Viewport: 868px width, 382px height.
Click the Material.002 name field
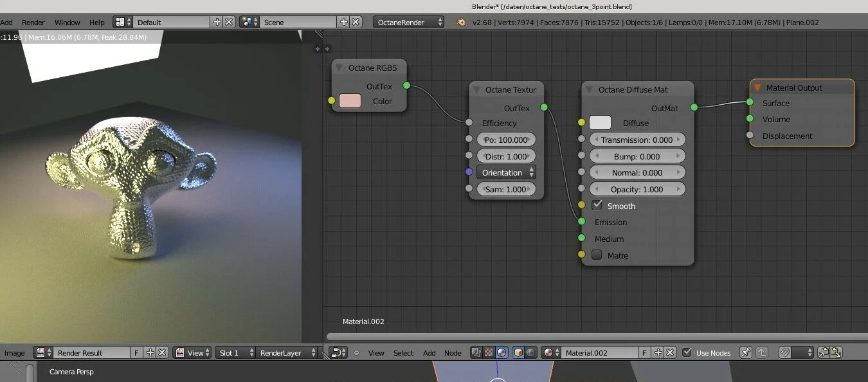coord(599,352)
